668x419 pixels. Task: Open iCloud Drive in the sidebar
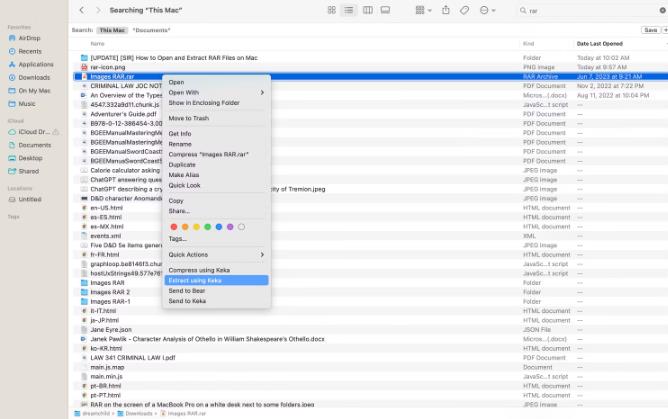click(34, 132)
